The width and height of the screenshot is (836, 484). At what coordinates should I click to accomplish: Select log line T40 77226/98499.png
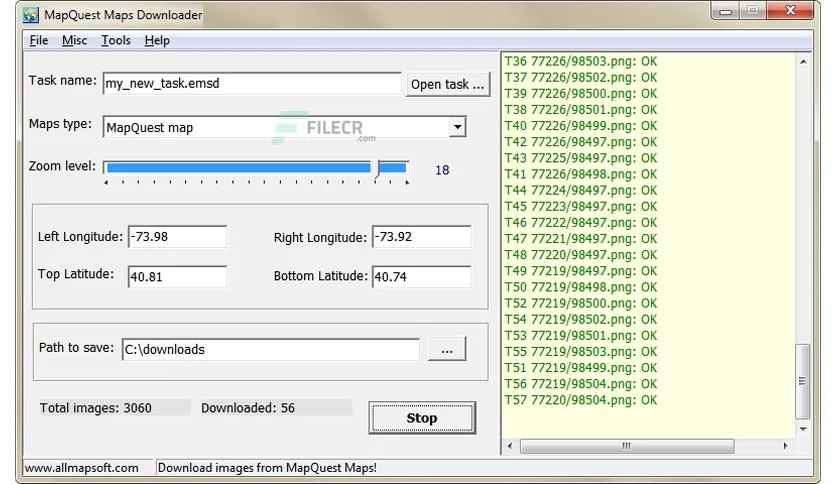[581, 126]
